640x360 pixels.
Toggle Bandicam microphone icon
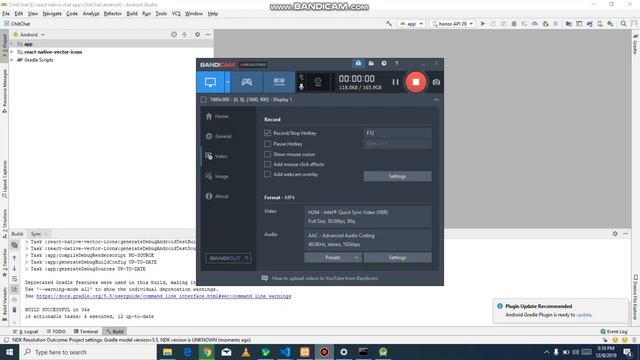301,87
